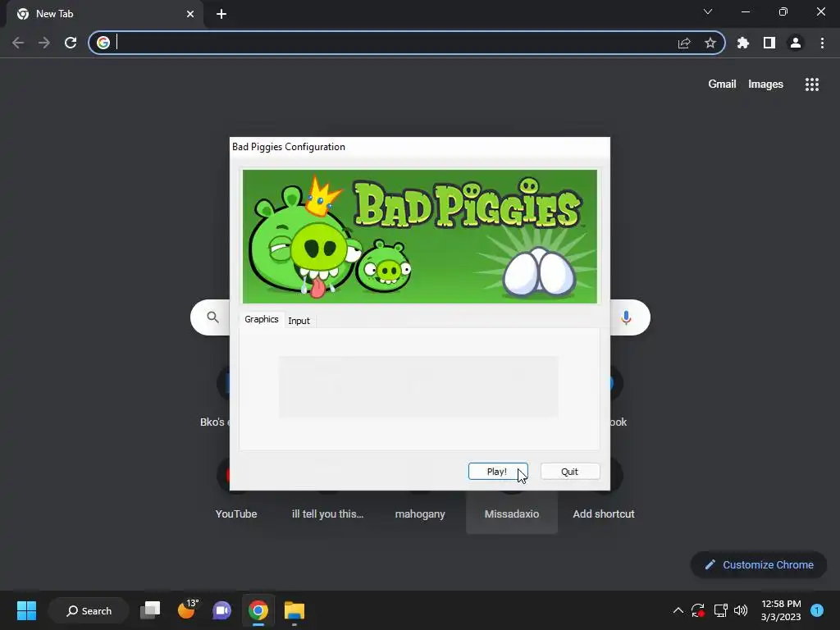
Task: Click the voice search microphone icon
Action: tap(626, 317)
